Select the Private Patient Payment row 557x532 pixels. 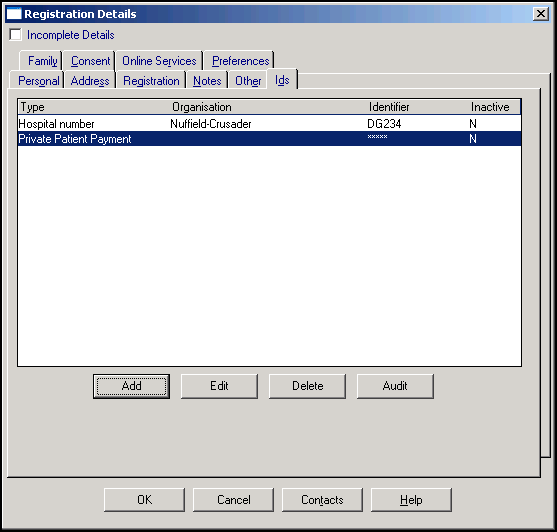(269, 139)
